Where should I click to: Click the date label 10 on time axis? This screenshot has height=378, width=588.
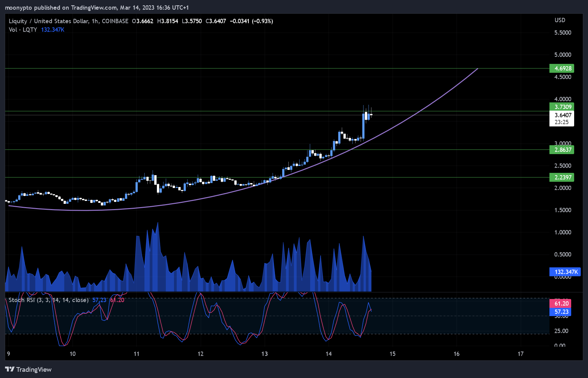73,354
